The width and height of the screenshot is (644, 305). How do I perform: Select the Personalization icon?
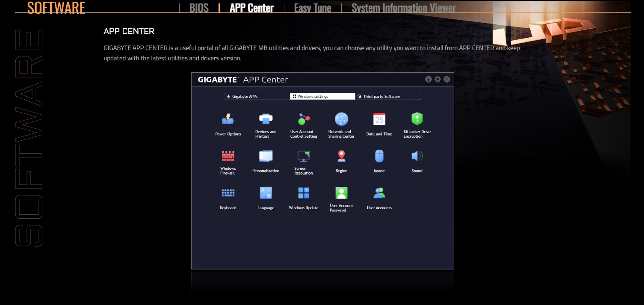[266, 156]
